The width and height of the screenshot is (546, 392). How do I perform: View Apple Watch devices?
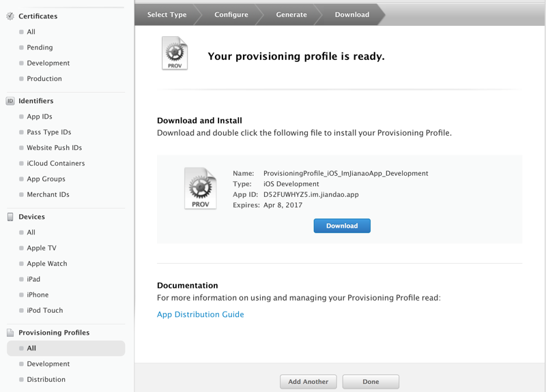tap(47, 264)
